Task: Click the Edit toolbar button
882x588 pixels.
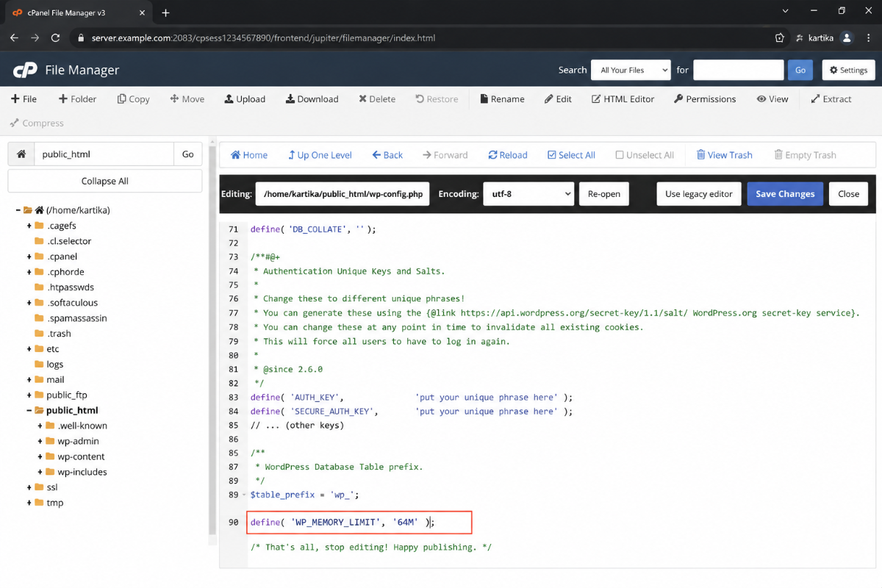Action: point(558,99)
